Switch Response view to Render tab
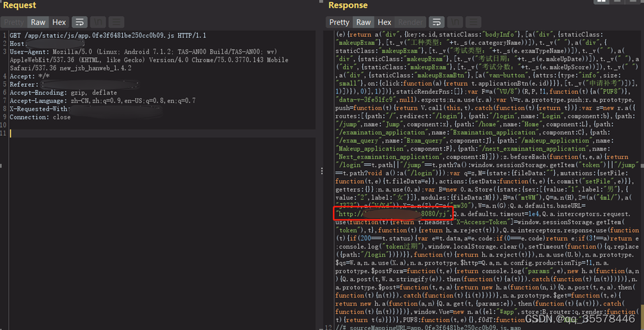The width and height of the screenshot is (644, 330). pyautogui.click(x=410, y=22)
